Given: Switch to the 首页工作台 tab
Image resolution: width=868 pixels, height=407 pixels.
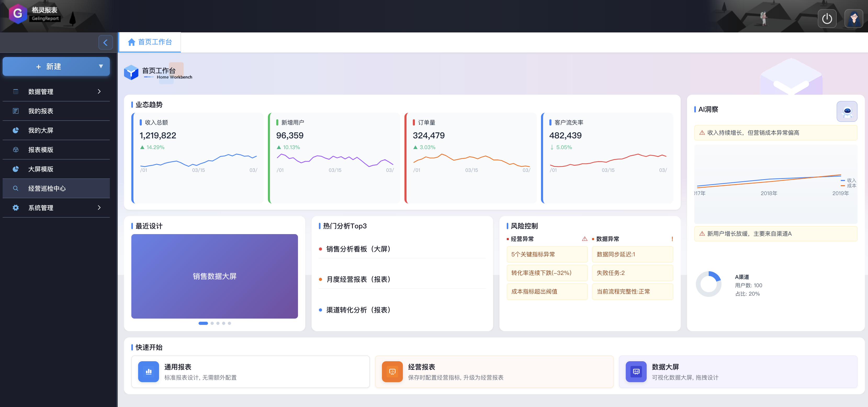Looking at the screenshot, I should click(x=150, y=42).
